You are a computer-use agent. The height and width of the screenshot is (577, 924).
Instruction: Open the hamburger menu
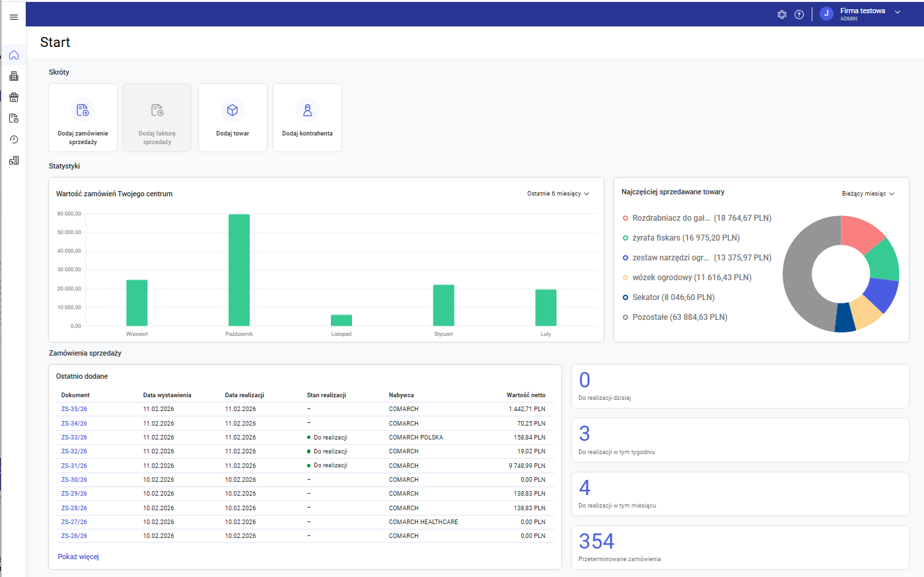[14, 17]
